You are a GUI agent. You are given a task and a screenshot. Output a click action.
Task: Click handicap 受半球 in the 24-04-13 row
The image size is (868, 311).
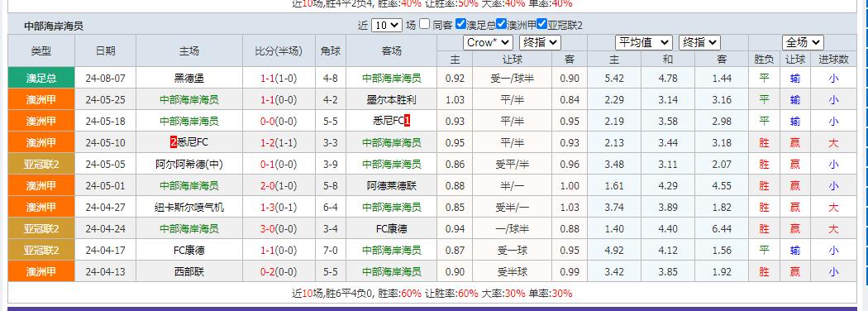512,271
